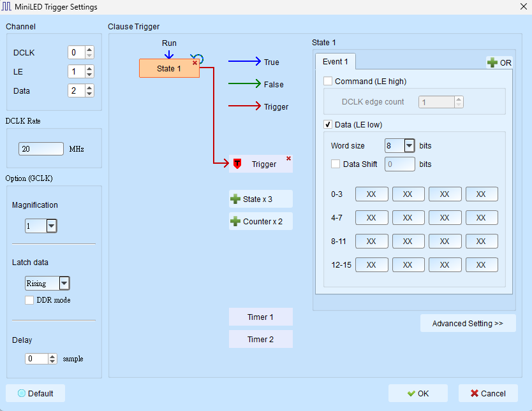Click second XX cell in row 4-7
532x411 pixels.
tap(408, 217)
